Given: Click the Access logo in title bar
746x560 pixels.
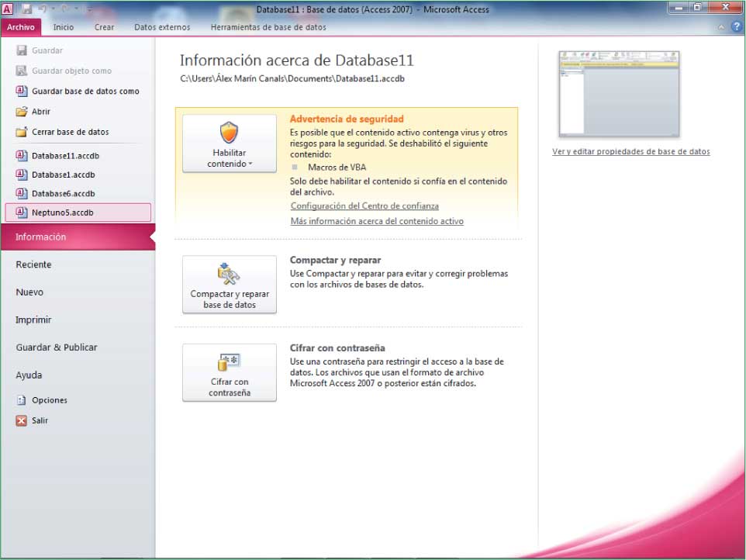Looking at the screenshot, I should pyautogui.click(x=7, y=8).
